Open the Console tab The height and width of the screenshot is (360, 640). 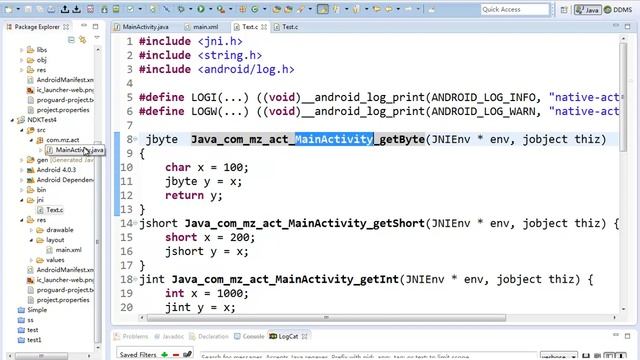(x=249, y=336)
